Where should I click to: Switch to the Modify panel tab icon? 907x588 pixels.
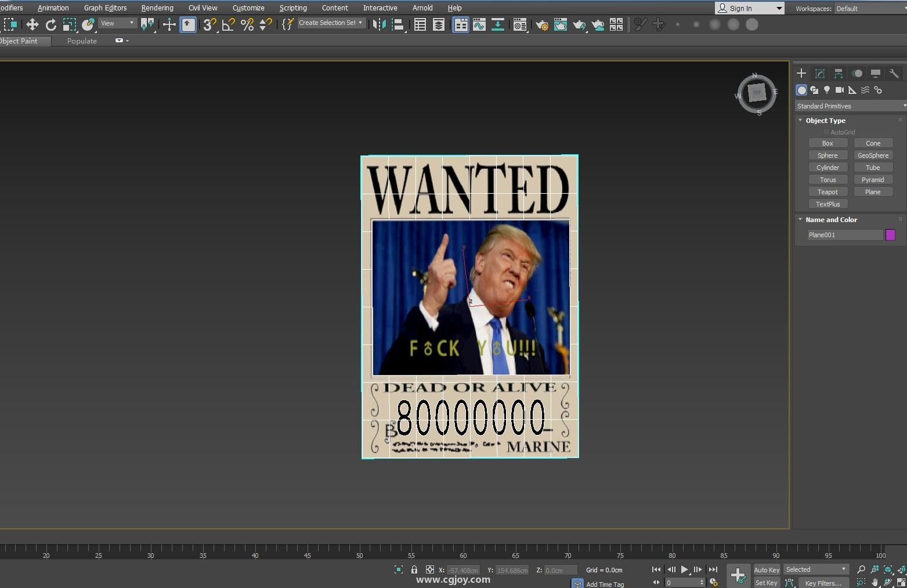point(820,74)
